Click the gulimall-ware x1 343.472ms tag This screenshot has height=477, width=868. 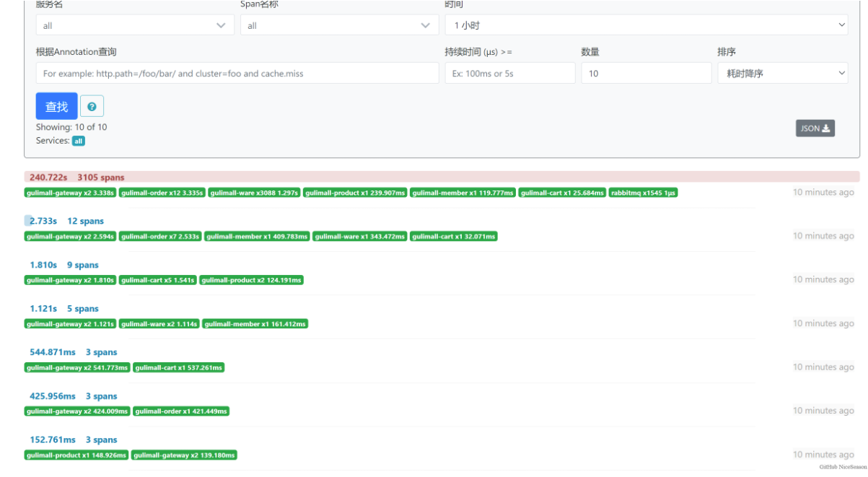[360, 236]
